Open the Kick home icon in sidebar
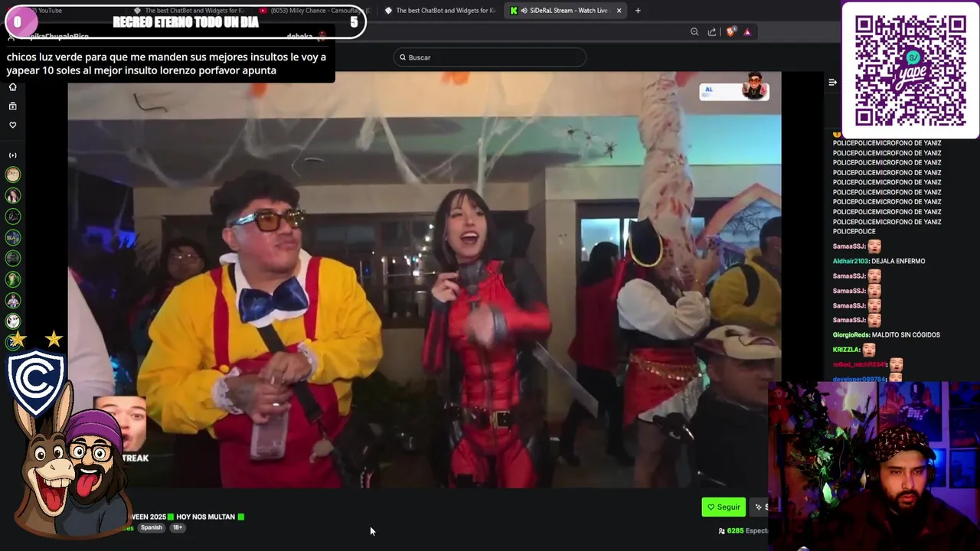This screenshot has height=551, width=980. tap(12, 86)
